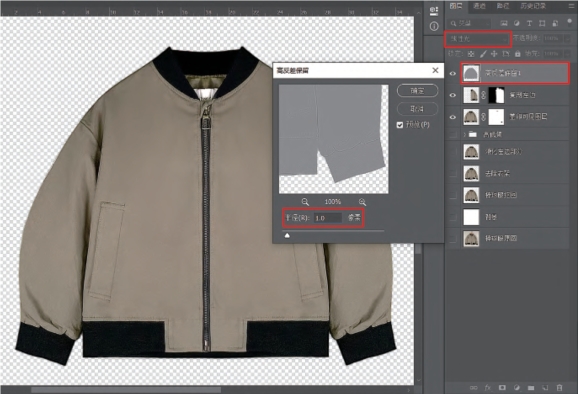Close the High Pass dialog with X
578x394 pixels.
pos(435,70)
